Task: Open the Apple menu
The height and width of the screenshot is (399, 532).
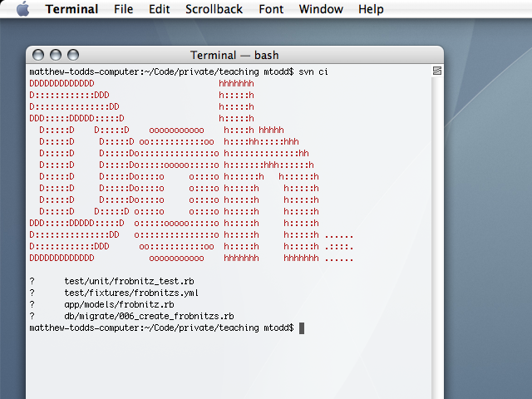Action: click(22, 9)
